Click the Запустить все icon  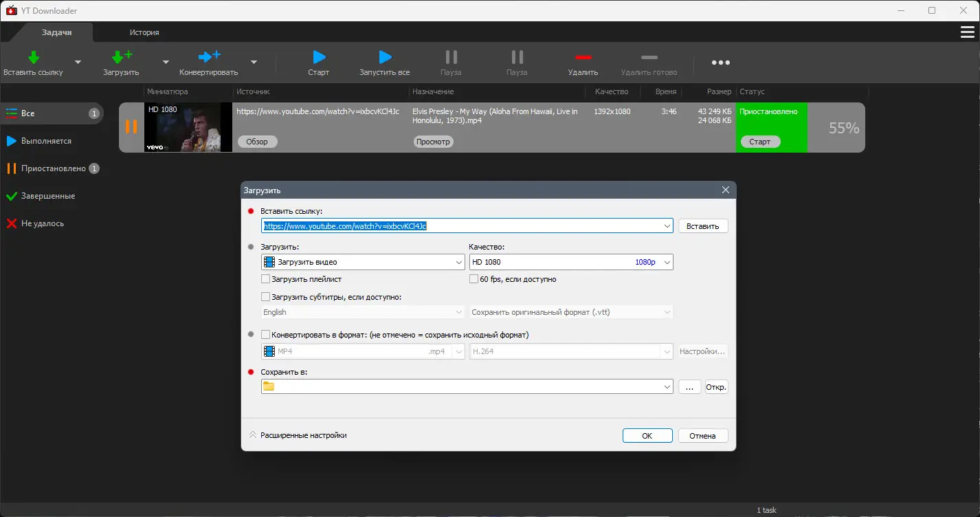click(384, 58)
